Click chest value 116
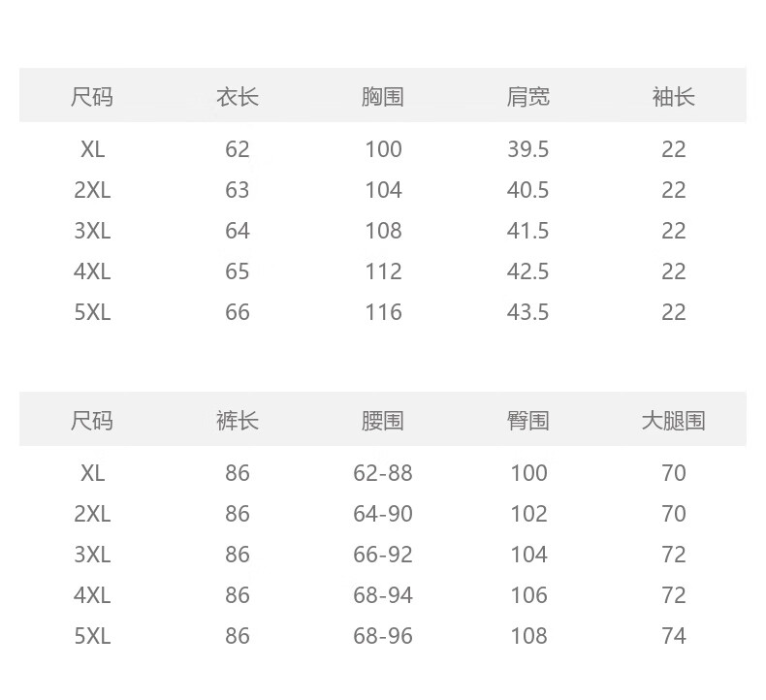This screenshot has height=700, width=766. (x=384, y=312)
